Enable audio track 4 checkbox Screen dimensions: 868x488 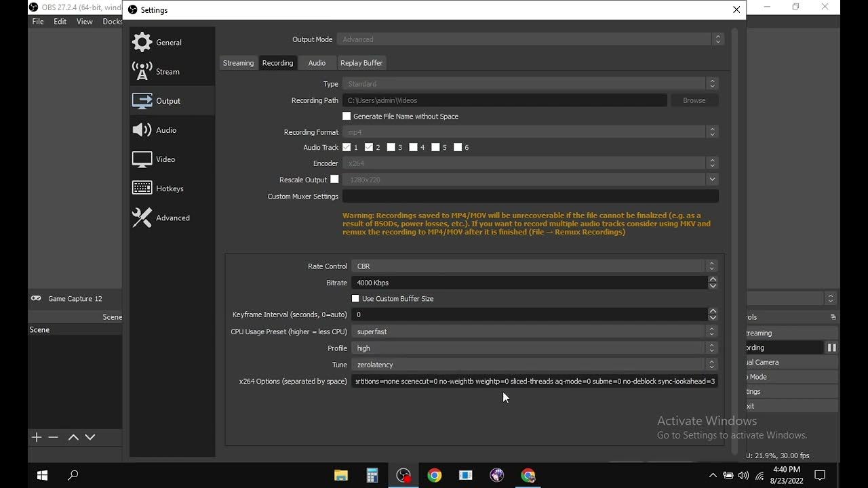[x=414, y=147]
